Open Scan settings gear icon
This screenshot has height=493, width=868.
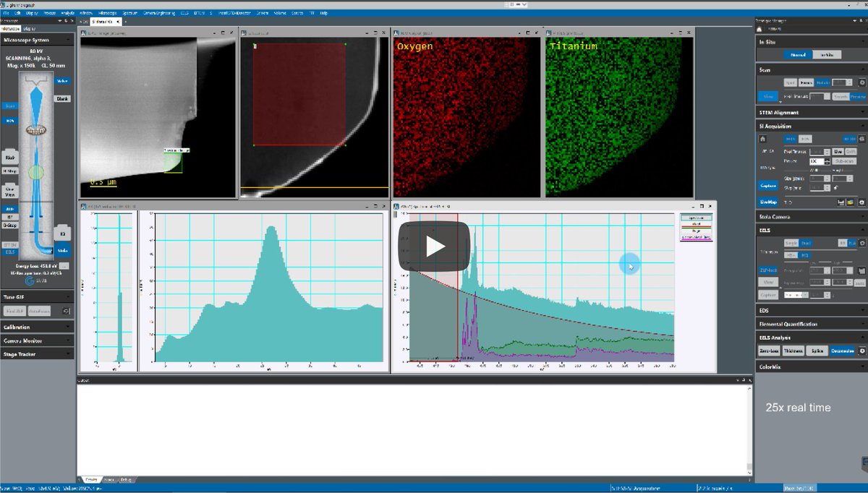[x=861, y=82]
